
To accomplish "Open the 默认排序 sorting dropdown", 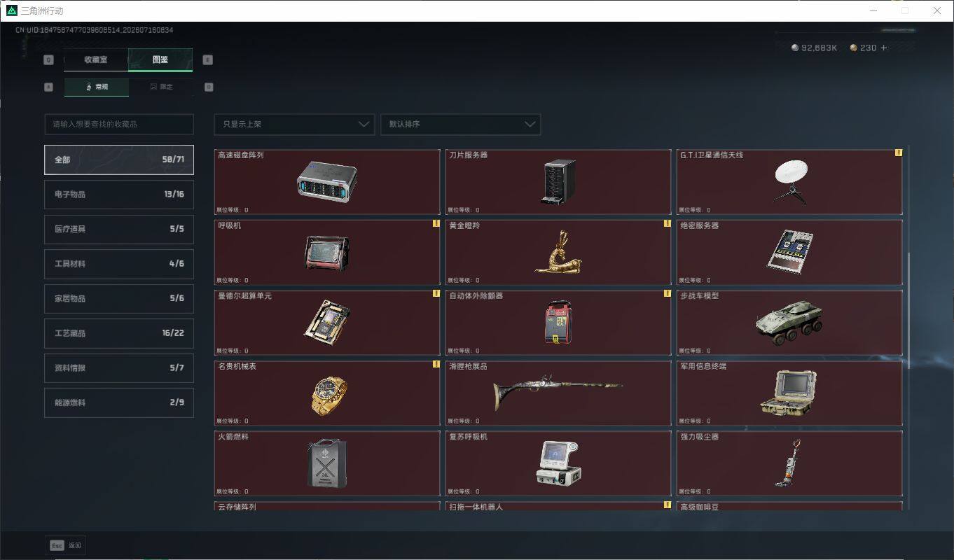I will [x=460, y=124].
